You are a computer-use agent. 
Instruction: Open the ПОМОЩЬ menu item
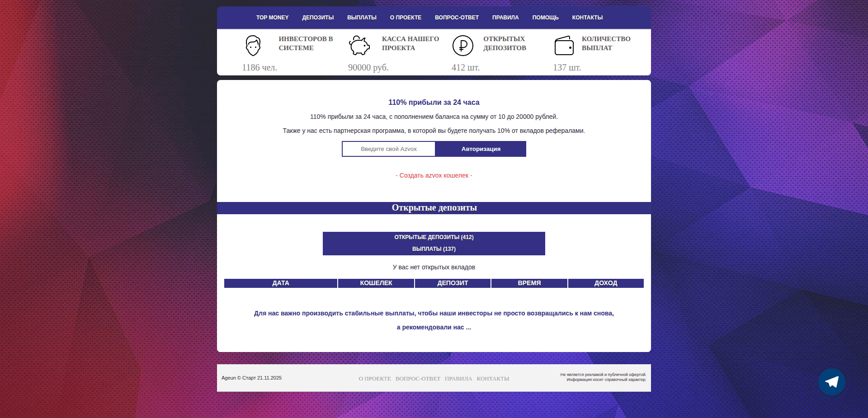point(545,18)
